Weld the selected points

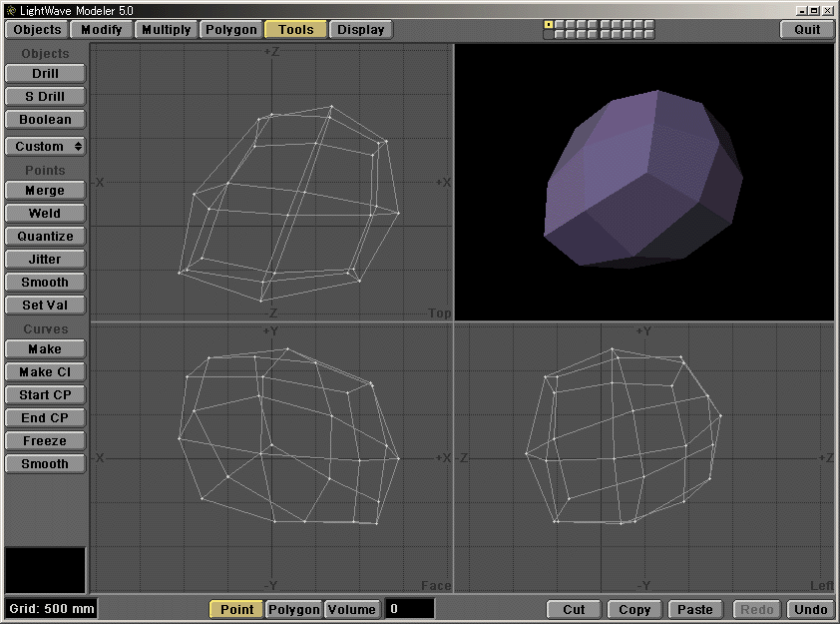pyautogui.click(x=44, y=213)
